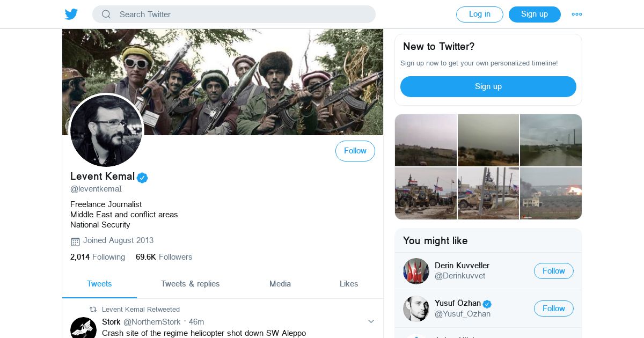The width and height of the screenshot is (644, 338).
Task: Click Stork's avatar in the tweet
Action: pyautogui.click(x=83, y=328)
